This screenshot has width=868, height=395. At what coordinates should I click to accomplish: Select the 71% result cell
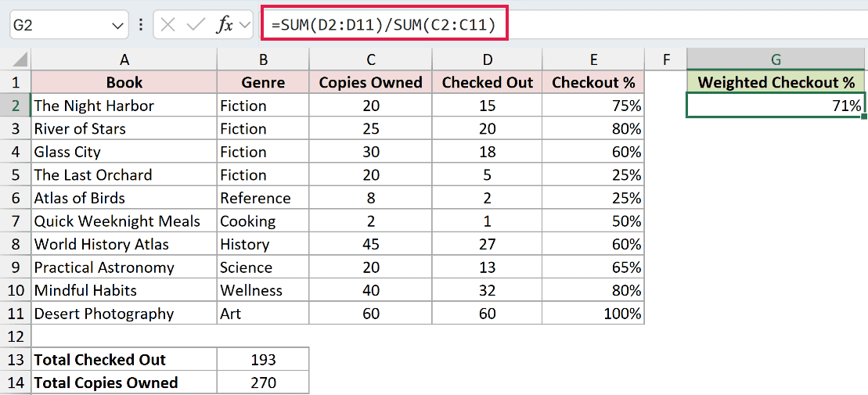(x=776, y=106)
